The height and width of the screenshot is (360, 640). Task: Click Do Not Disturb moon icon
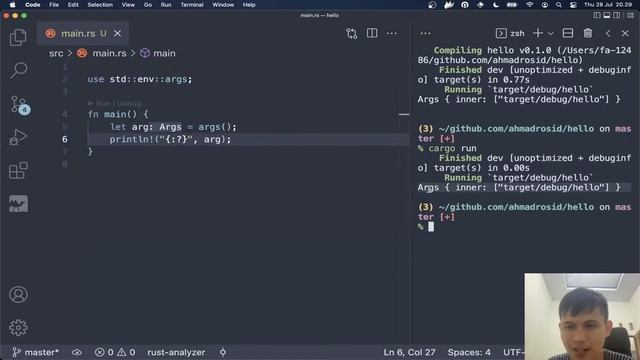tap(496, 5)
